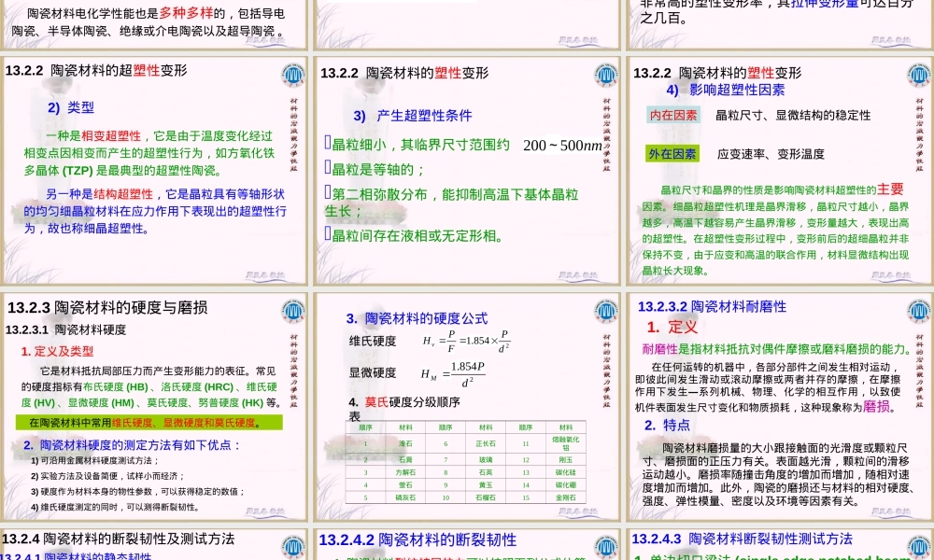Click the subheading 13.2.3.1 陶瓷材料硬度
This screenshot has height=560, width=934.
65,329
